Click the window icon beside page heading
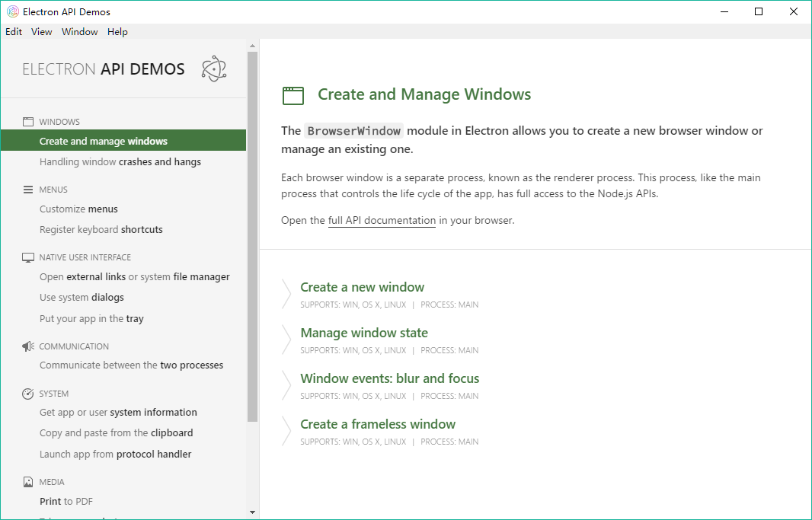 [x=293, y=95]
